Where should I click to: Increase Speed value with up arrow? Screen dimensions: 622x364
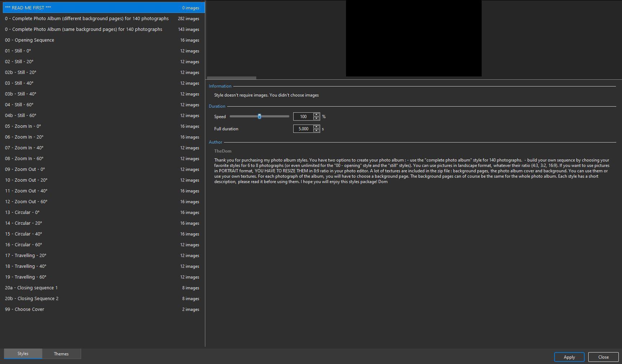pyautogui.click(x=316, y=115)
